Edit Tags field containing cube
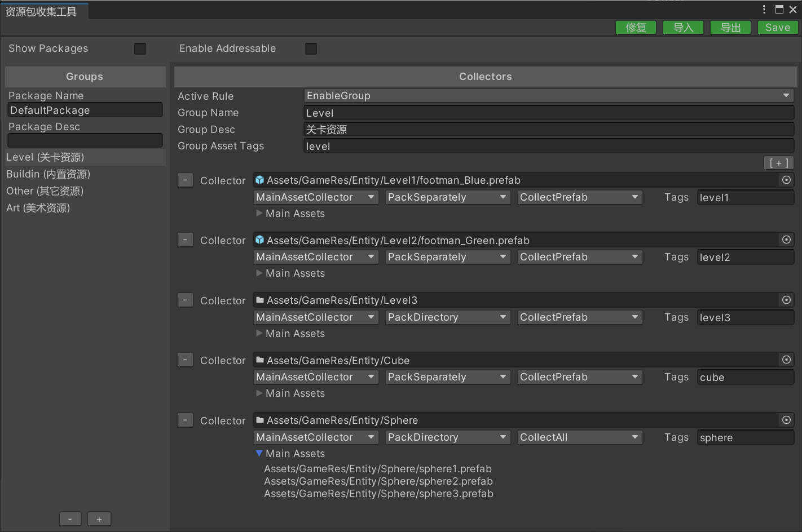 746,377
